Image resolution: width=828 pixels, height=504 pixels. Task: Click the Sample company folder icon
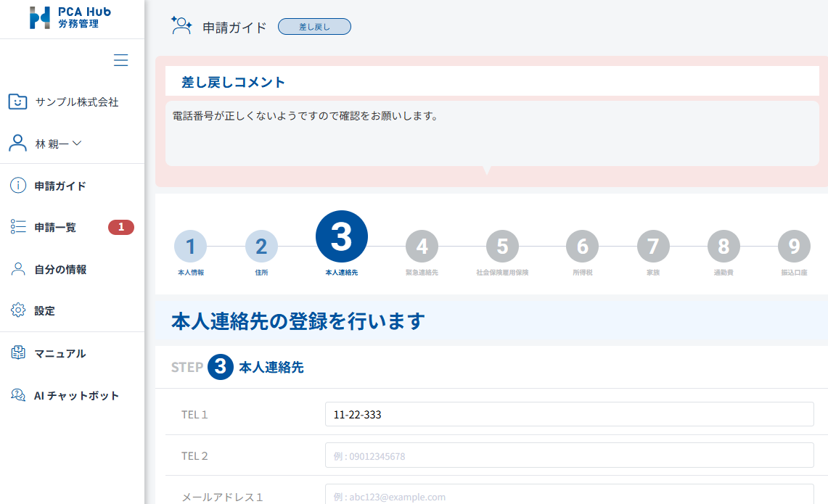[x=18, y=102]
